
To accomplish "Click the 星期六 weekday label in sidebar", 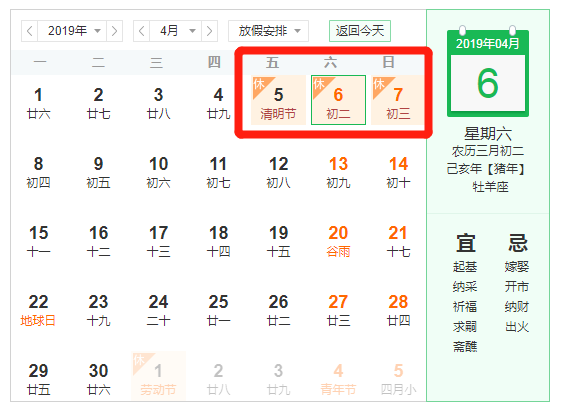I will coord(488,134).
